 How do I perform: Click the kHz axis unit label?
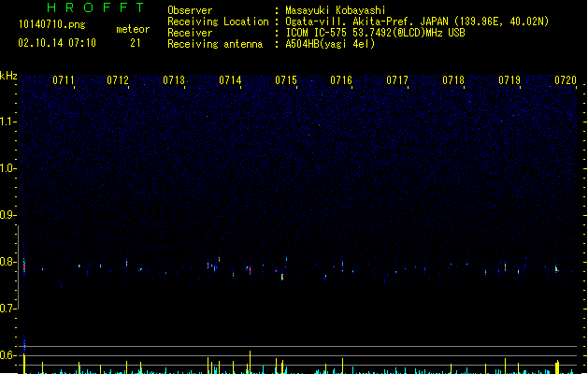coord(8,76)
